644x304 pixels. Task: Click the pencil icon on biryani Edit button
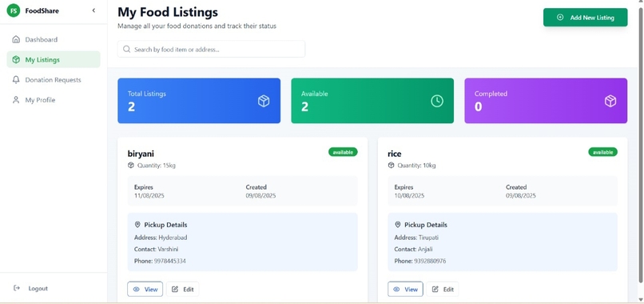[175, 289]
